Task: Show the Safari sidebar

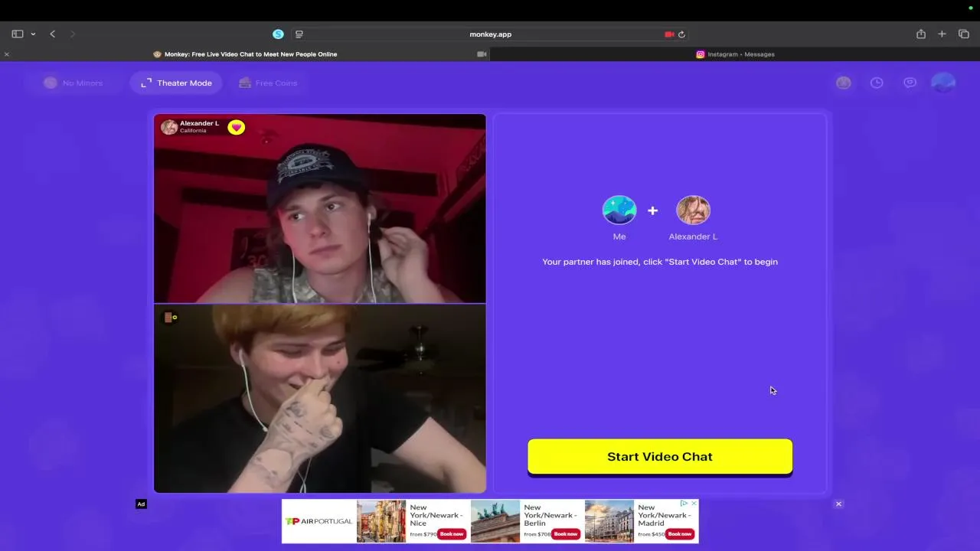Action: (x=18, y=34)
